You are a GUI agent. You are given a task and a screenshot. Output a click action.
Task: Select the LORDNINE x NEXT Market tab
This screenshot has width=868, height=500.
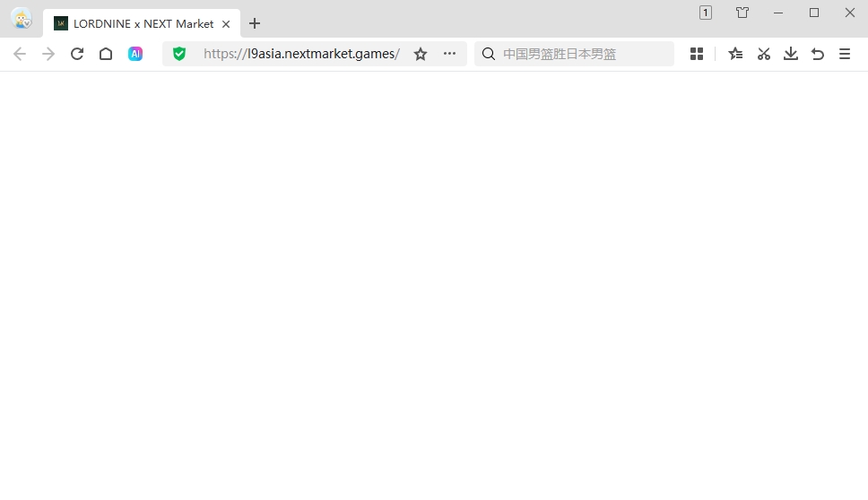tap(135, 24)
